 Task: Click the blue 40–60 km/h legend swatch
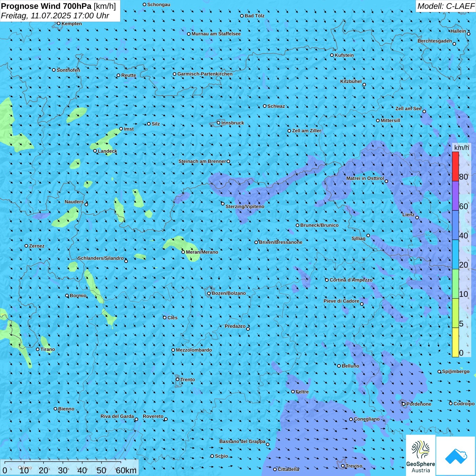point(455,225)
